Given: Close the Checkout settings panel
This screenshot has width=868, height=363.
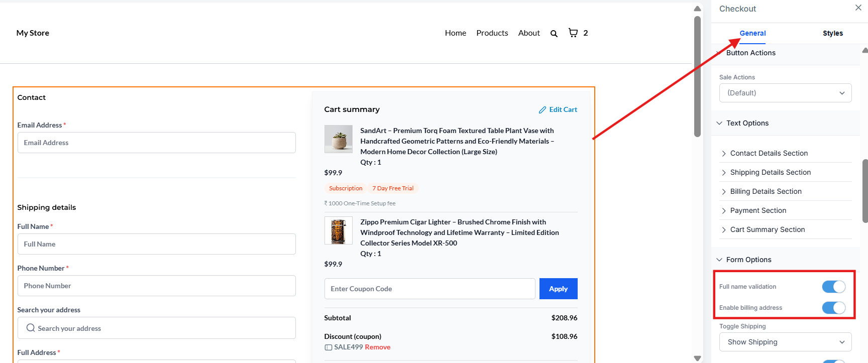Looking at the screenshot, I should [858, 8].
